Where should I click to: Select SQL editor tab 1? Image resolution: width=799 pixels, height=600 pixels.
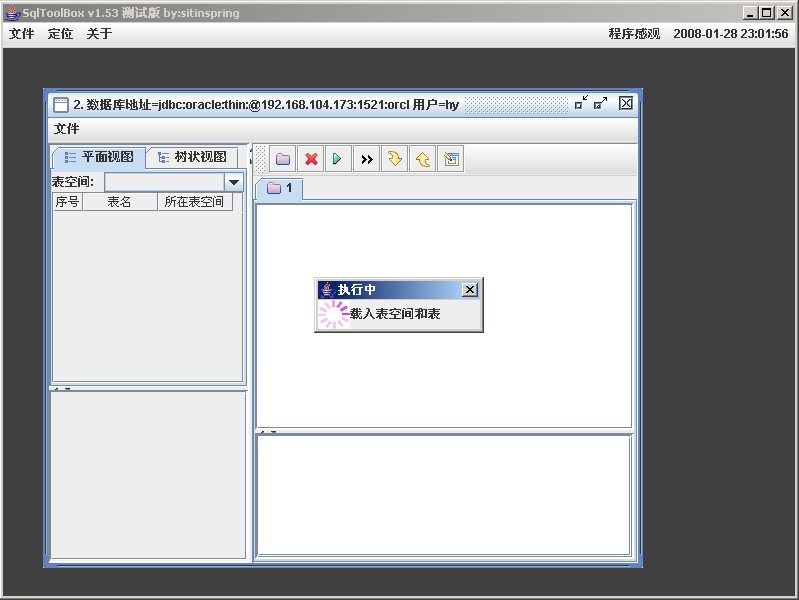point(279,188)
